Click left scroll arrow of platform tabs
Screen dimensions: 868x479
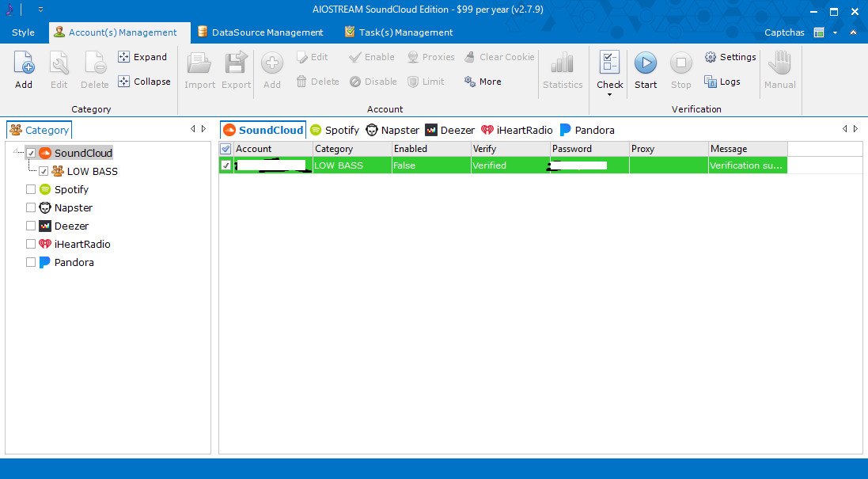(x=845, y=129)
